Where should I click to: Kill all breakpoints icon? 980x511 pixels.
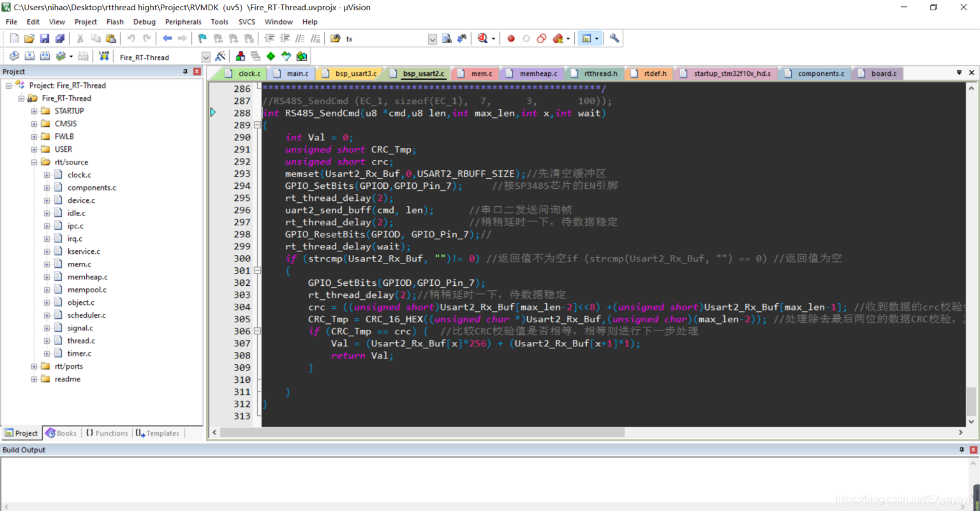click(x=558, y=38)
